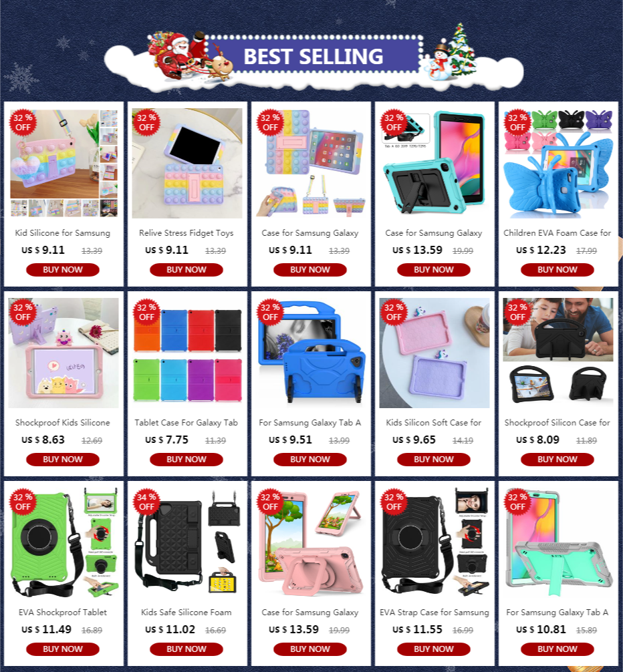Click Buy Now for Shockproof Silicon Case at US $8.09

[x=557, y=460]
